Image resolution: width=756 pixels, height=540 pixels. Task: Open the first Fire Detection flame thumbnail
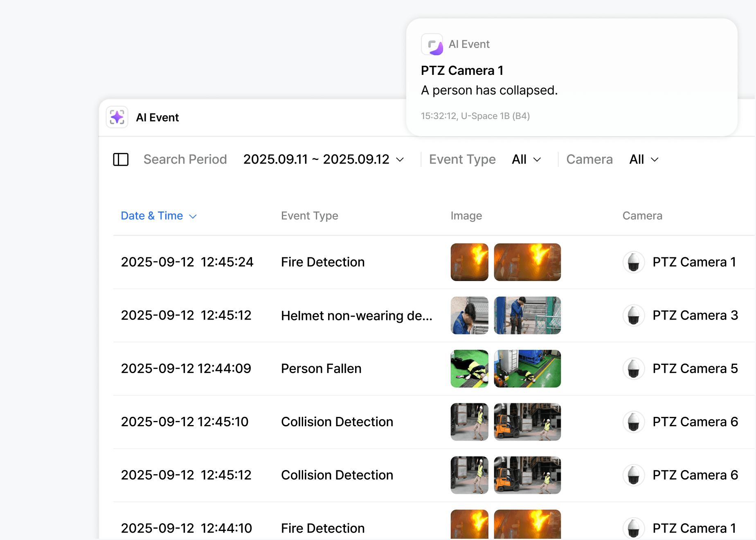469,262
